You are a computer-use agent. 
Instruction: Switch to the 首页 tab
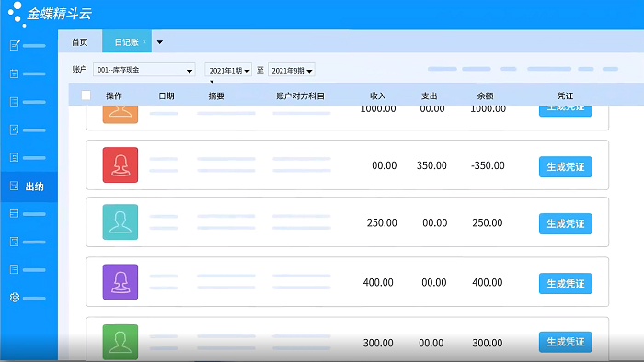pyautogui.click(x=80, y=42)
